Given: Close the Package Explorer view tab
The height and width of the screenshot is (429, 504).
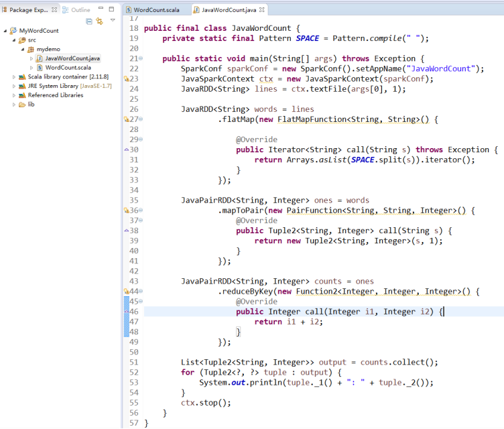Looking at the screenshot, I should [54, 10].
